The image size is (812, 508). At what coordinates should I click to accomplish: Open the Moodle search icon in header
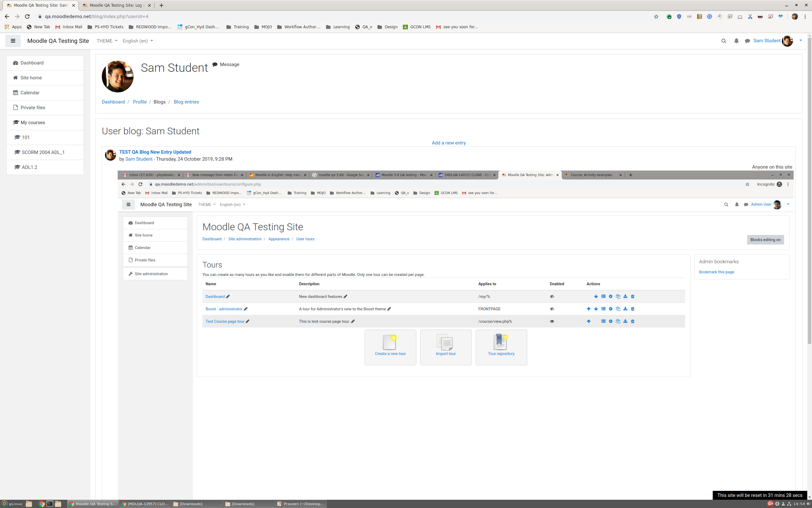[x=724, y=41]
